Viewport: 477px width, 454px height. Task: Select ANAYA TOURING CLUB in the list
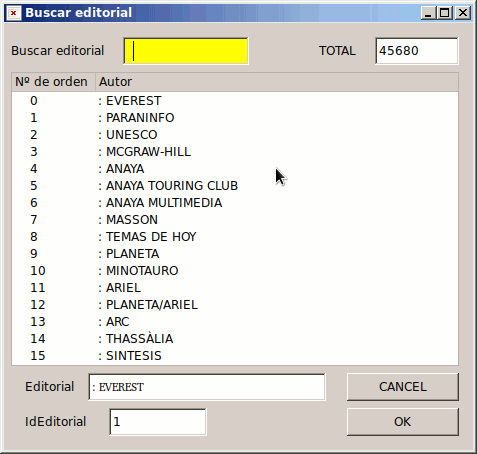click(235, 186)
